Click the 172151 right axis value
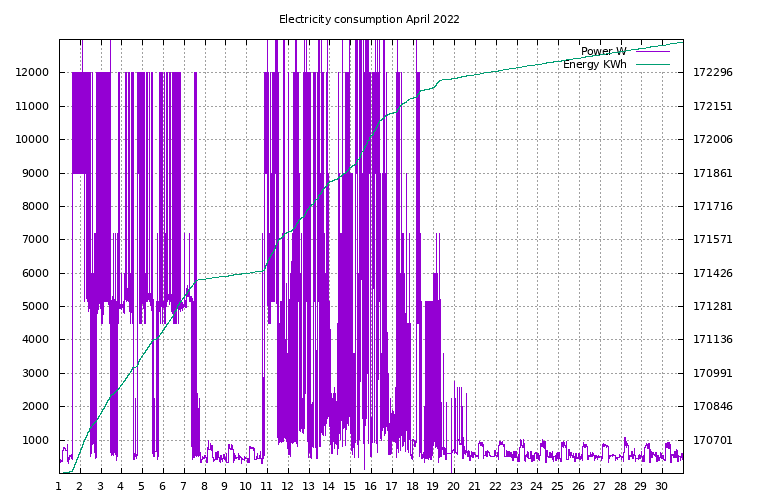 [713, 106]
